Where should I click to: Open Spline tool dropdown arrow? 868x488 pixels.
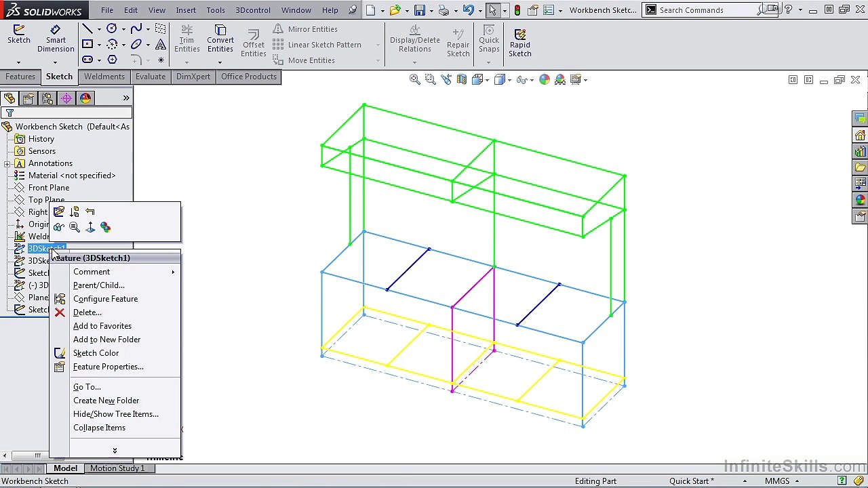[x=148, y=29]
